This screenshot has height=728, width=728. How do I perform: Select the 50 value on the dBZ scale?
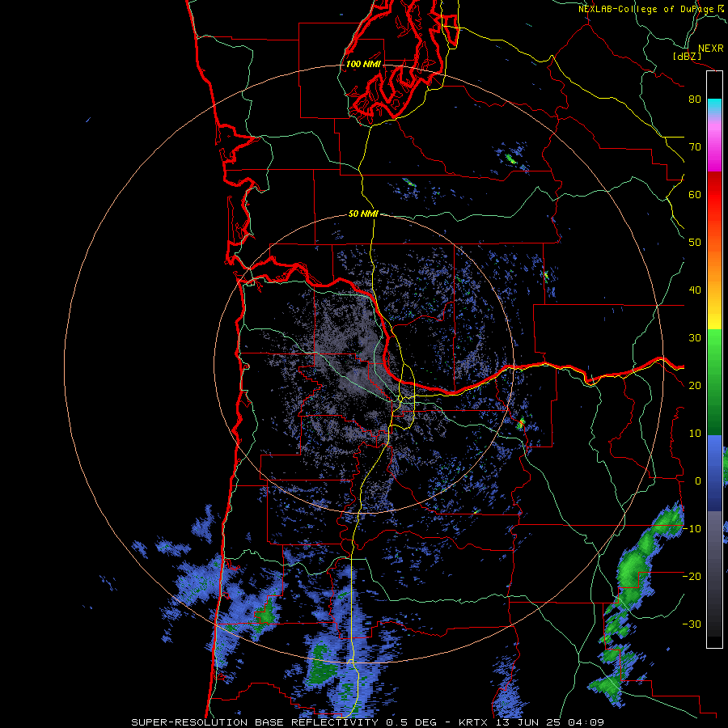[695, 243]
